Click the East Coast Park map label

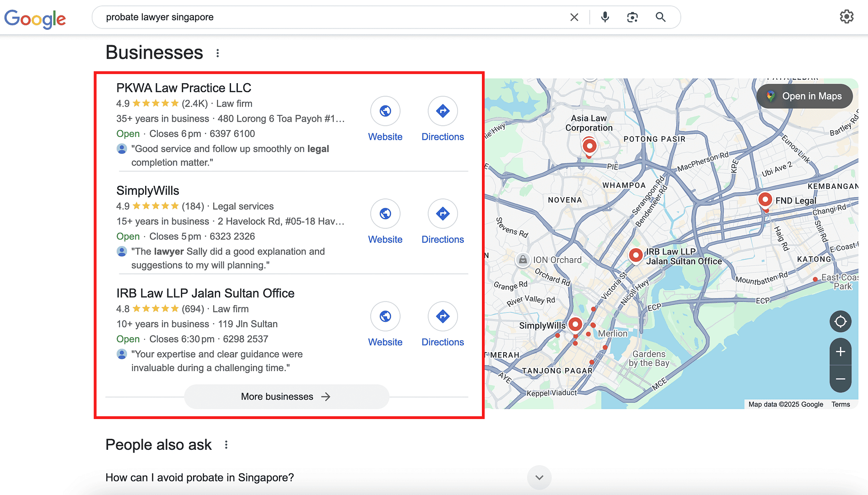pos(840,282)
